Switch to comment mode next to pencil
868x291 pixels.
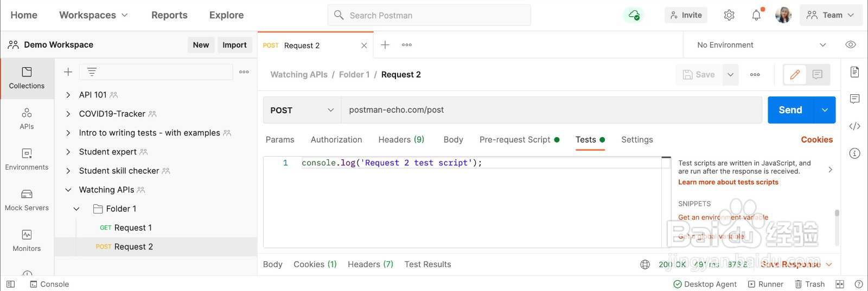point(818,75)
